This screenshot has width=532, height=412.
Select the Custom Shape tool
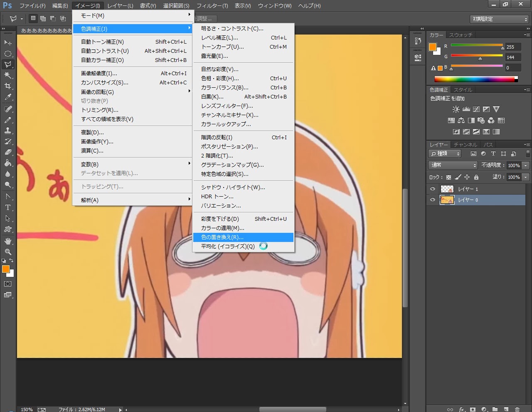tap(8, 229)
